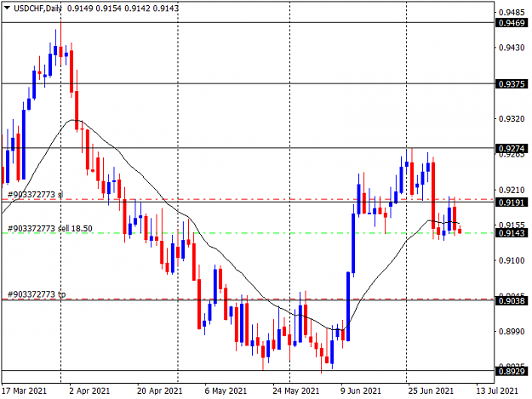Click the 13 Jul 2021 date label
Viewport: 532px width, 399px height.
(497, 390)
